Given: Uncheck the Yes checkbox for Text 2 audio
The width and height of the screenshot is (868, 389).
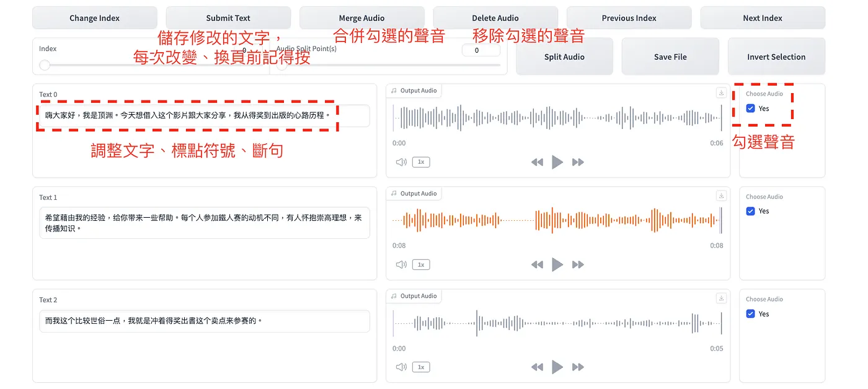Looking at the screenshot, I should [x=751, y=314].
